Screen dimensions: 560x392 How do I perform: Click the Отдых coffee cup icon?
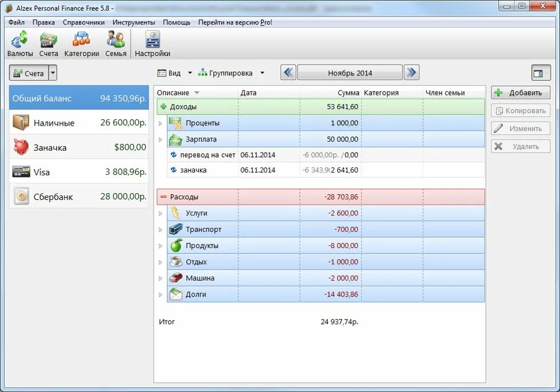click(176, 262)
